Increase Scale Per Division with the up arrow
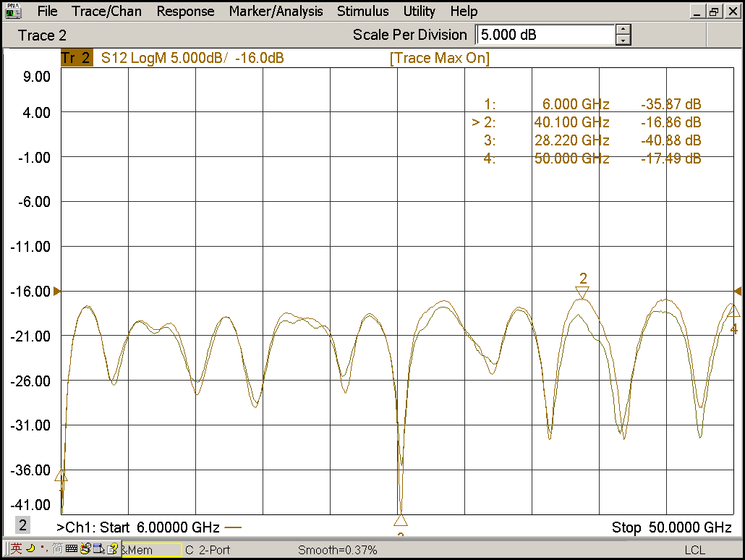 click(x=623, y=30)
